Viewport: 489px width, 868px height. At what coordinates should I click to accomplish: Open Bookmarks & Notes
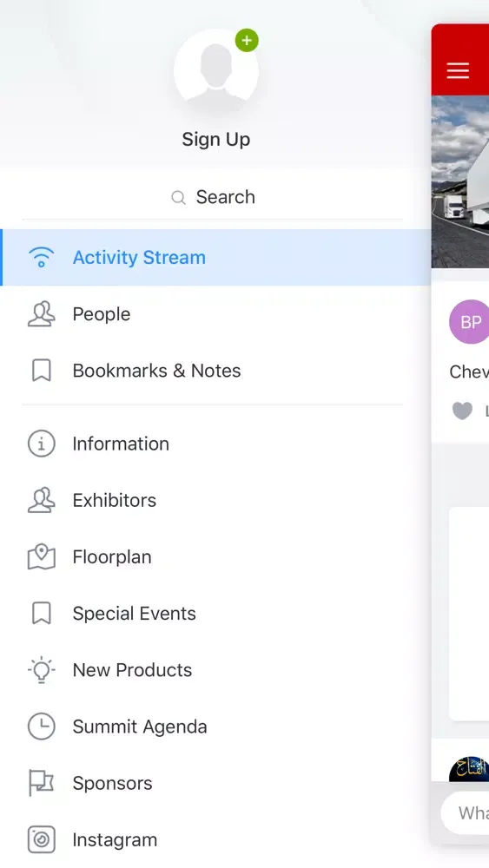[215, 371]
